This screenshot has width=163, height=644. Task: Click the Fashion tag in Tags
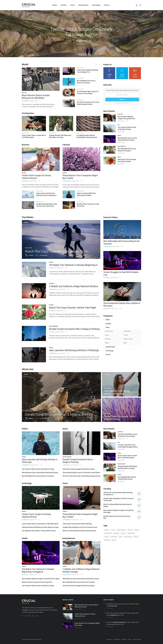point(107,530)
